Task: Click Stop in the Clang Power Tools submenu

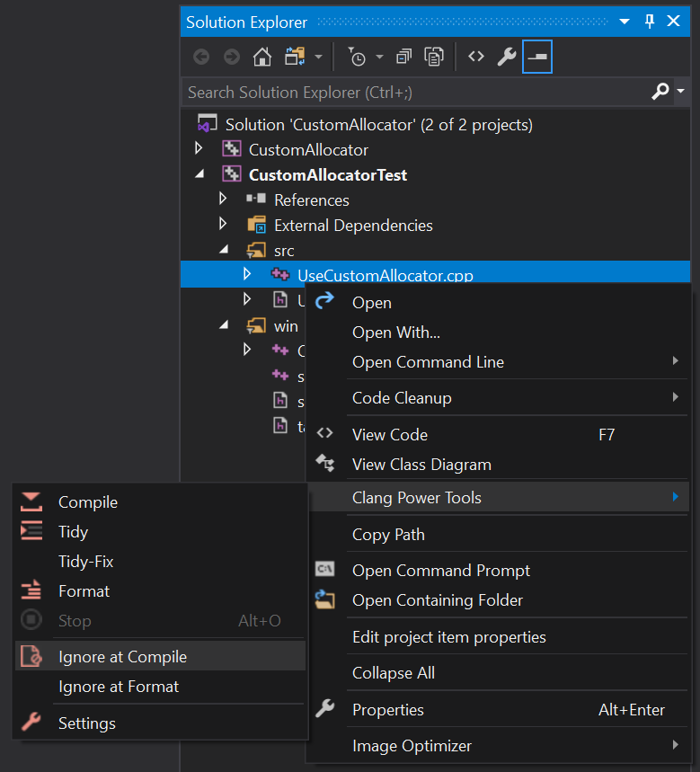Action: pyautogui.click(x=161, y=621)
